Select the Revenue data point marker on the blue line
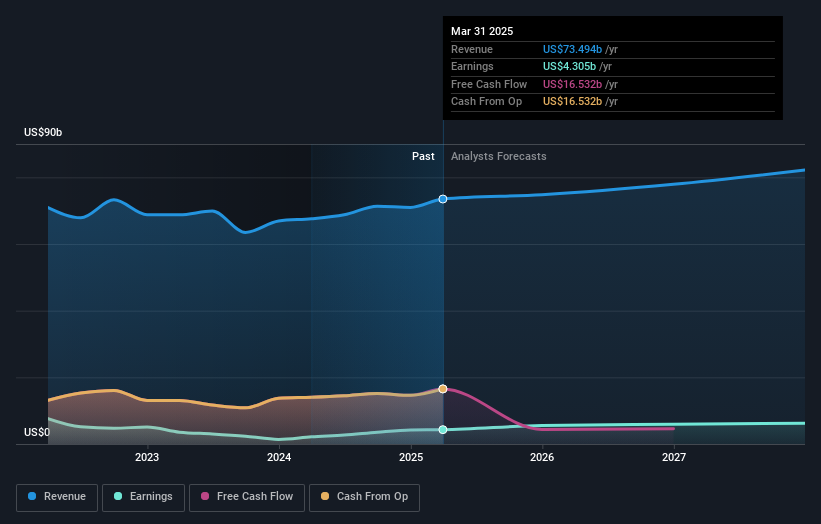This screenshot has height=524, width=821. [443, 199]
